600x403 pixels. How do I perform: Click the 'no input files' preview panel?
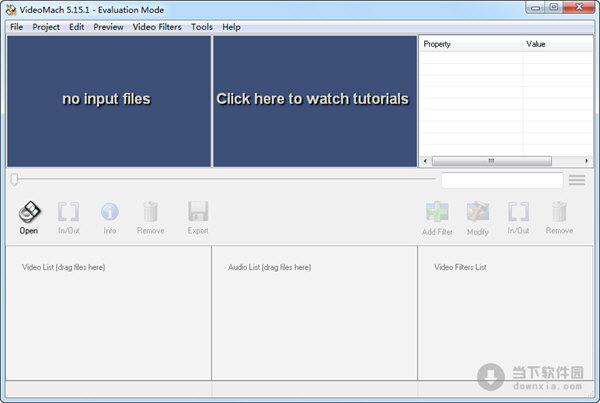107,100
